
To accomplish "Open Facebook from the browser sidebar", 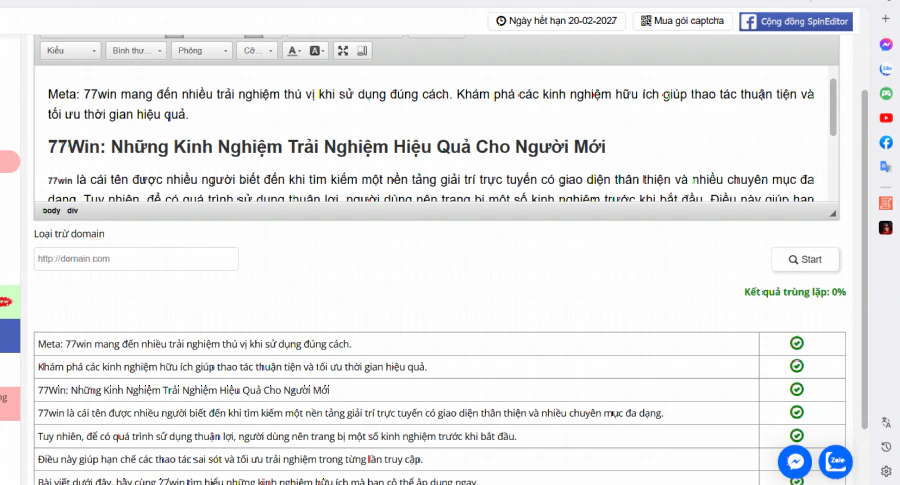I will pyautogui.click(x=886, y=142).
